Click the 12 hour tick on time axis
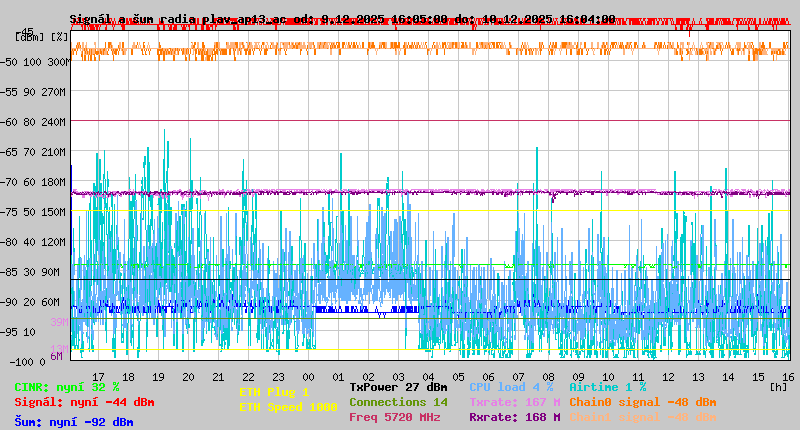This screenshot has width=800, height=430. coord(668,376)
